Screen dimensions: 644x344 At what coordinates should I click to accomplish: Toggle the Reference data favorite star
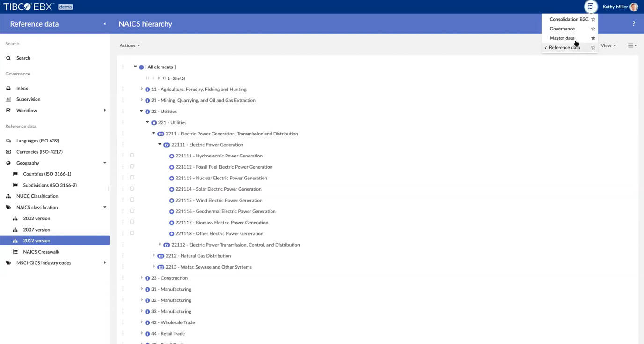(x=593, y=47)
